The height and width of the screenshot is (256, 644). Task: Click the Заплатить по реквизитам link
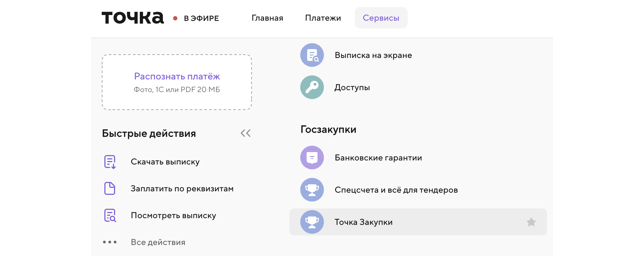(182, 189)
